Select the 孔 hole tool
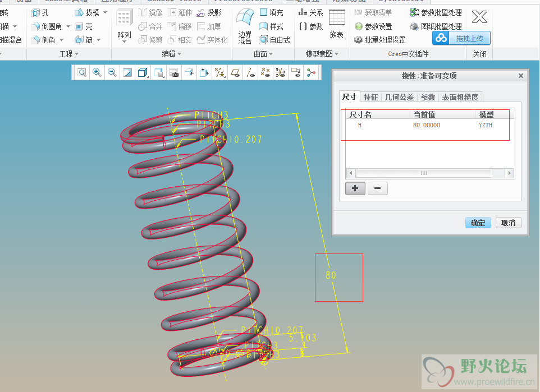 click(40, 13)
